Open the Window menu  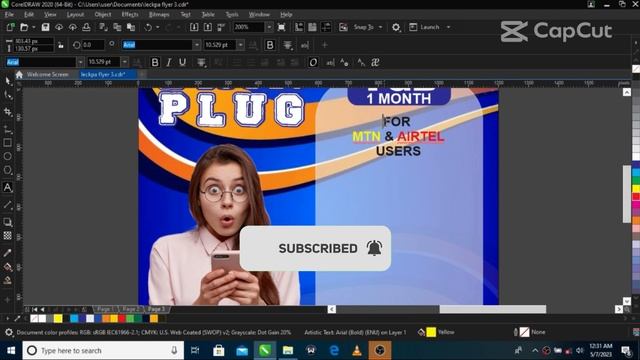(x=259, y=14)
